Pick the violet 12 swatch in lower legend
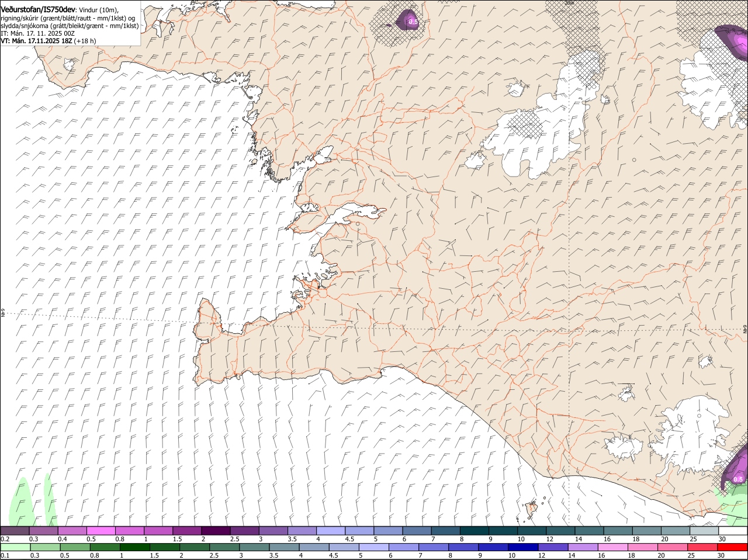This screenshot has width=748, height=560. pyautogui.click(x=553, y=547)
